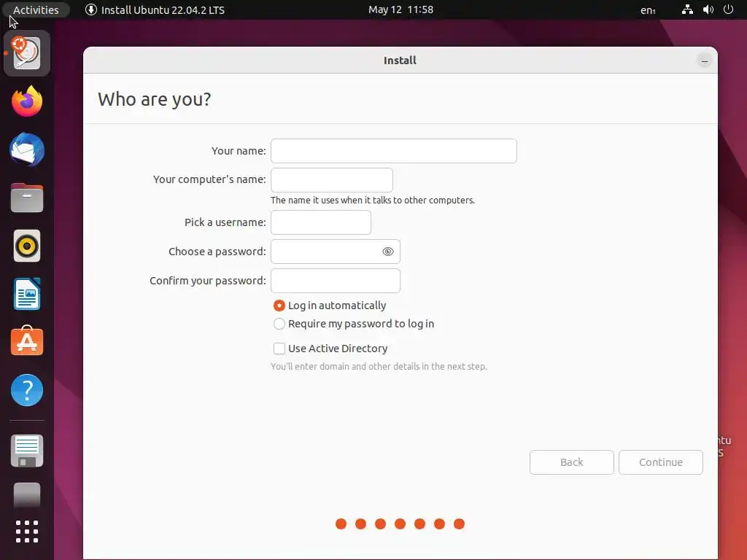The image size is (747, 560).
Task: Open Ubuntu Software store icon
Action: click(x=27, y=341)
